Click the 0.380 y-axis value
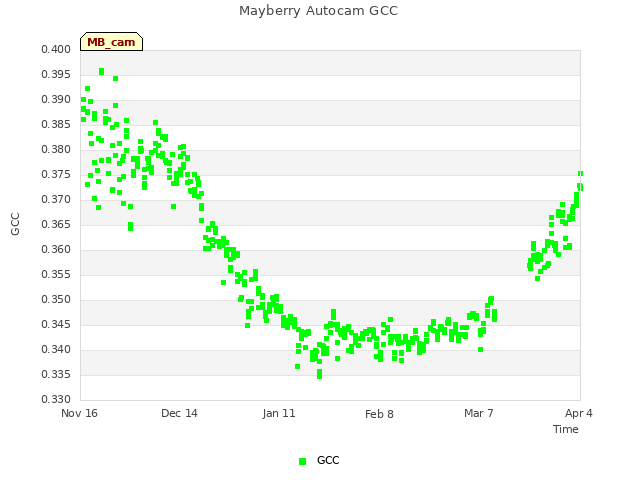640x480 pixels. pyautogui.click(x=56, y=149)
